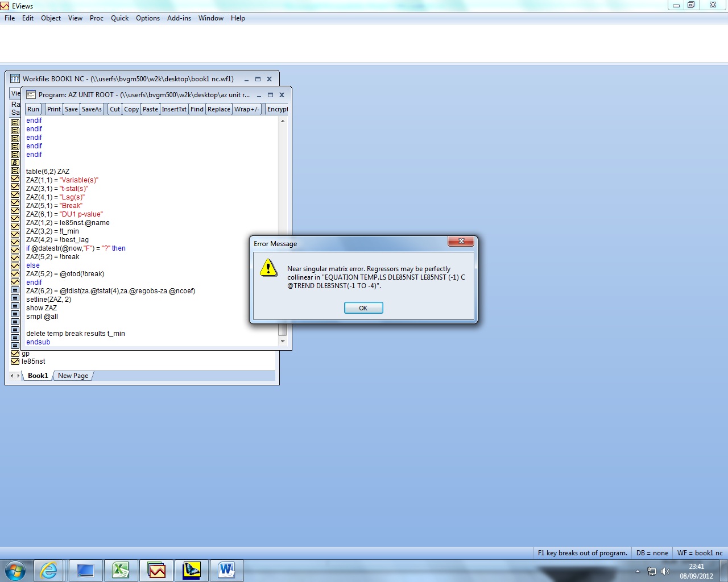The height and width of the screenshot is (582, 728).
Task: Click the InsertTxt toolbar button
Action: click(174, 109)
